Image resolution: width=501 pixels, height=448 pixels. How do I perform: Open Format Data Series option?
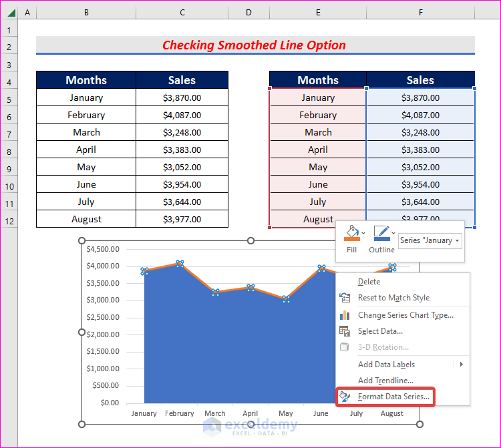pos(393,397)
